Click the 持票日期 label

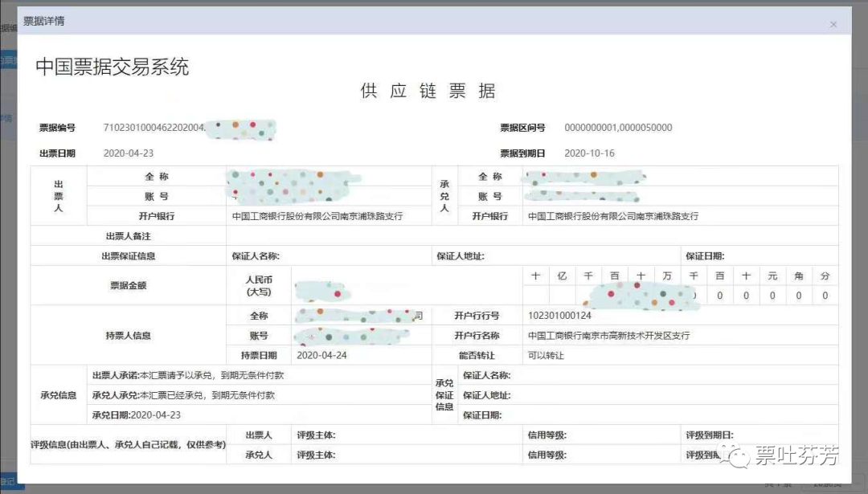259,356
